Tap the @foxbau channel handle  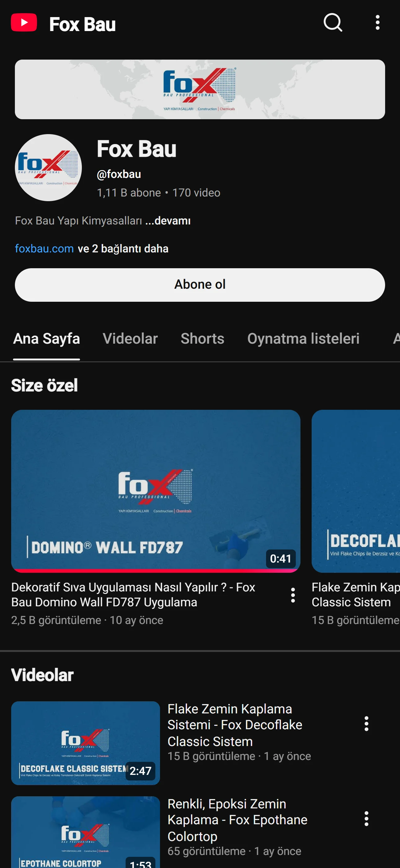(119, 174)
